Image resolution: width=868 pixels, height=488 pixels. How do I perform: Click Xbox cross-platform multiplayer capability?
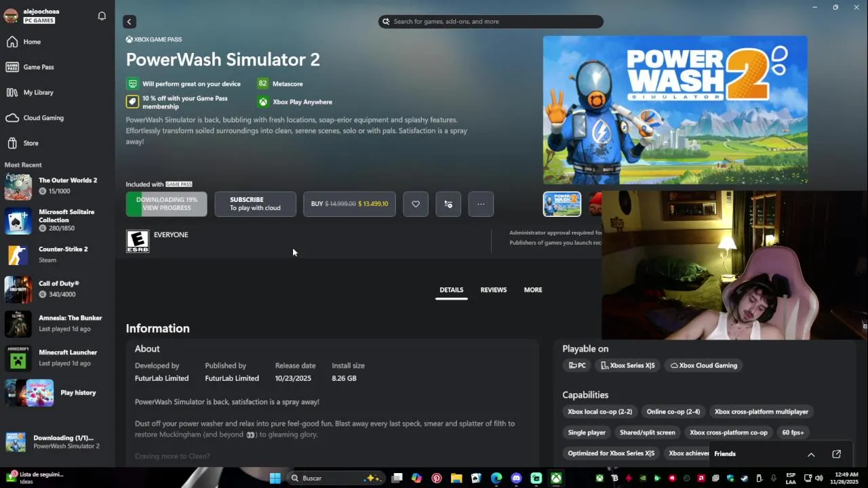[762, 411]
